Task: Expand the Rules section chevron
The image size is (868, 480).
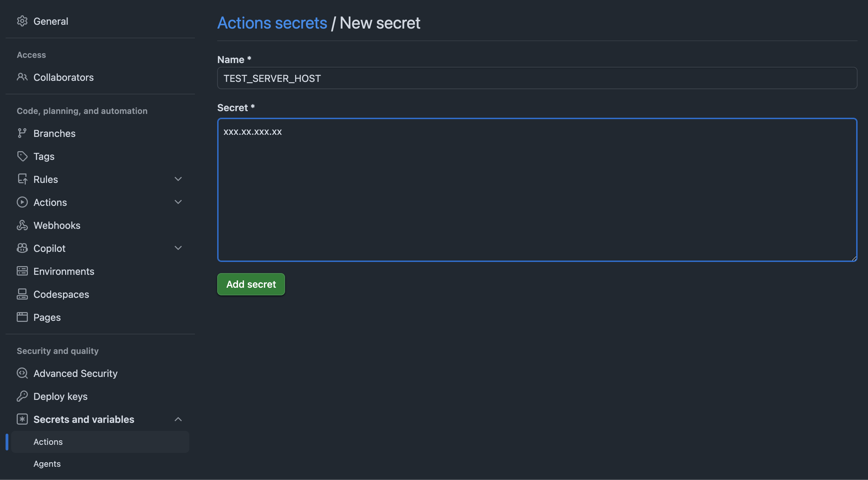Action: coord(178,179)
